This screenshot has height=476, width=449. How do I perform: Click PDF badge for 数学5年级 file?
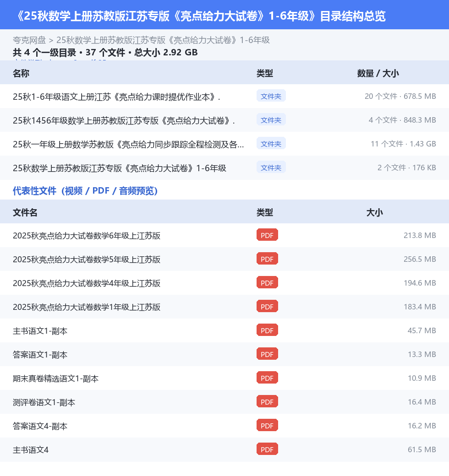(x=267, y=259)
